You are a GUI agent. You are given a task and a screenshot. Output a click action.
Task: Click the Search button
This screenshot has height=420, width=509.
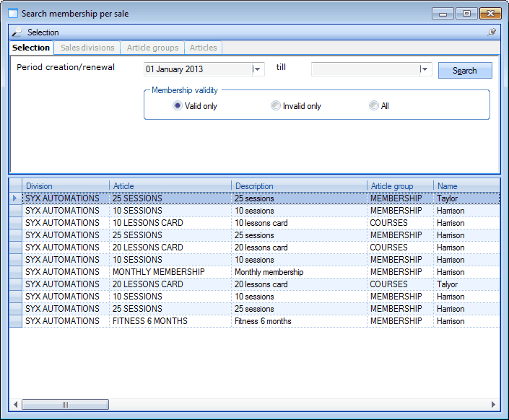coord(465,70)
